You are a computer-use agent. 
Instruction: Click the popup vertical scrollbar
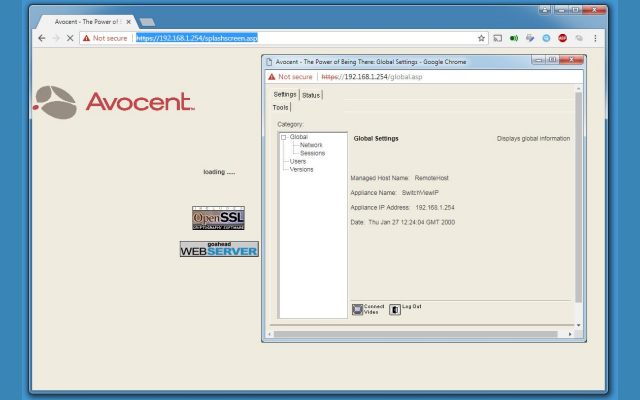[x=578, y=197]
